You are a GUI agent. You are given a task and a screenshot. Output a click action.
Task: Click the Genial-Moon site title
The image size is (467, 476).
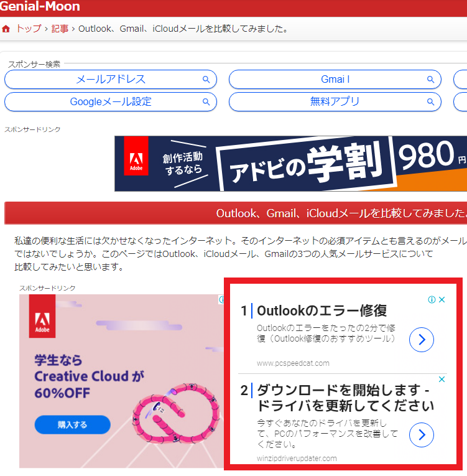click(x=39, y=6)
